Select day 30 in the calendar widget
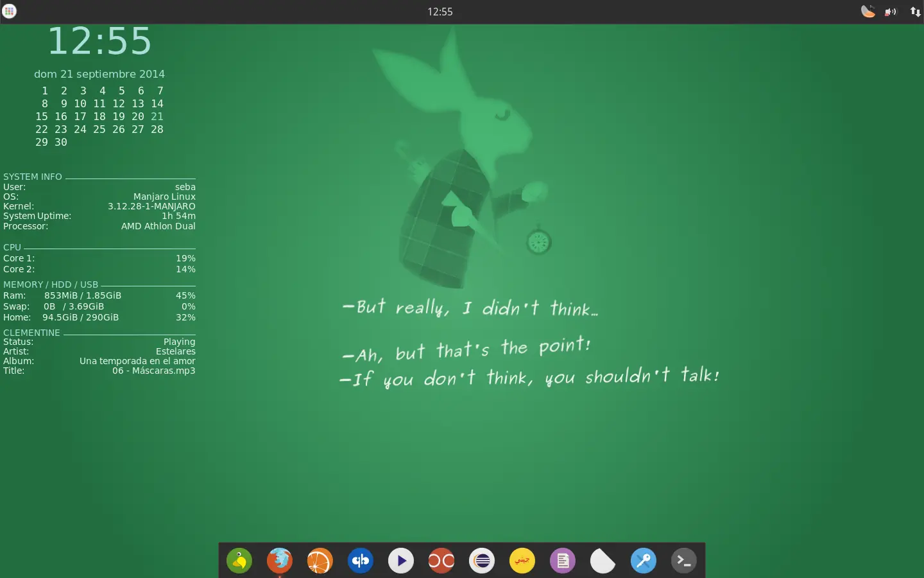The width and height of the screenshot is (924, 578). [61, 142]
